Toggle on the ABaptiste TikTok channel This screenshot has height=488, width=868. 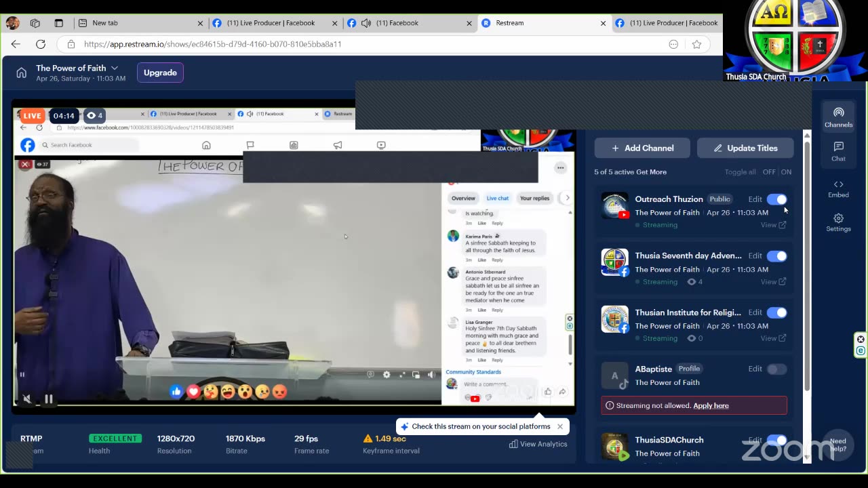click(x=777, y=369)
